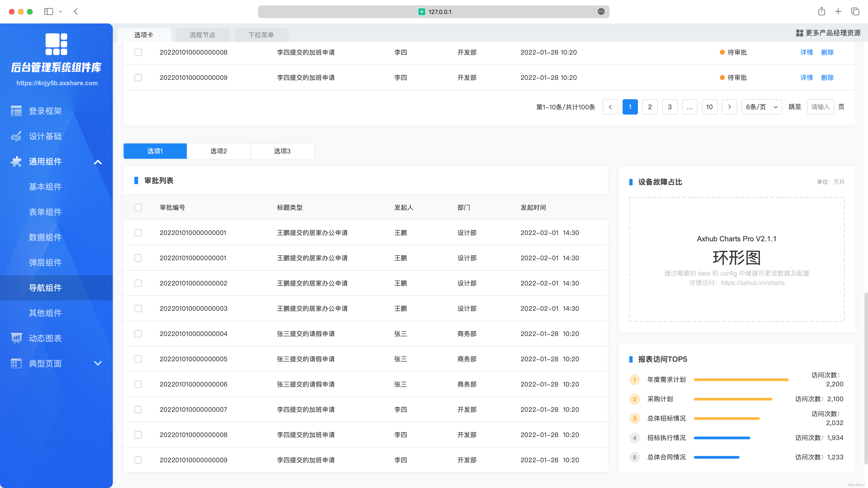The image size is (868, 488).
Task: Click the 跳至 page number input field
Action: [820, 107]
